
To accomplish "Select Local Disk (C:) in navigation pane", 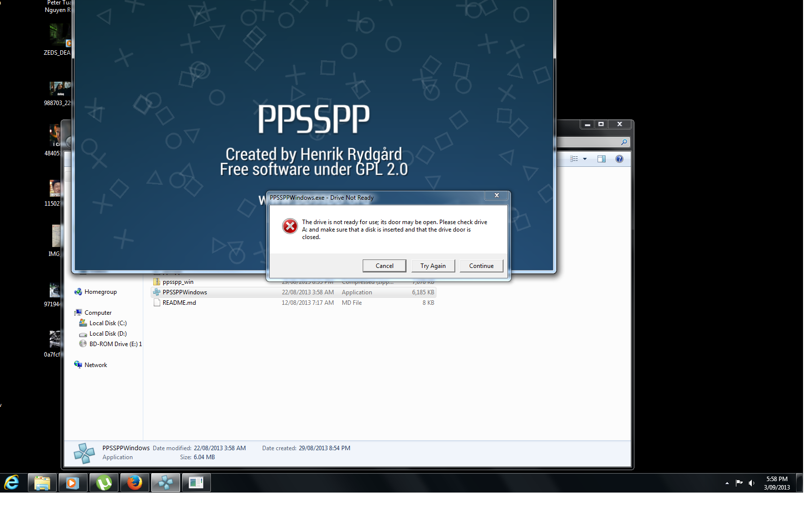I will click(x=107, y=323).
